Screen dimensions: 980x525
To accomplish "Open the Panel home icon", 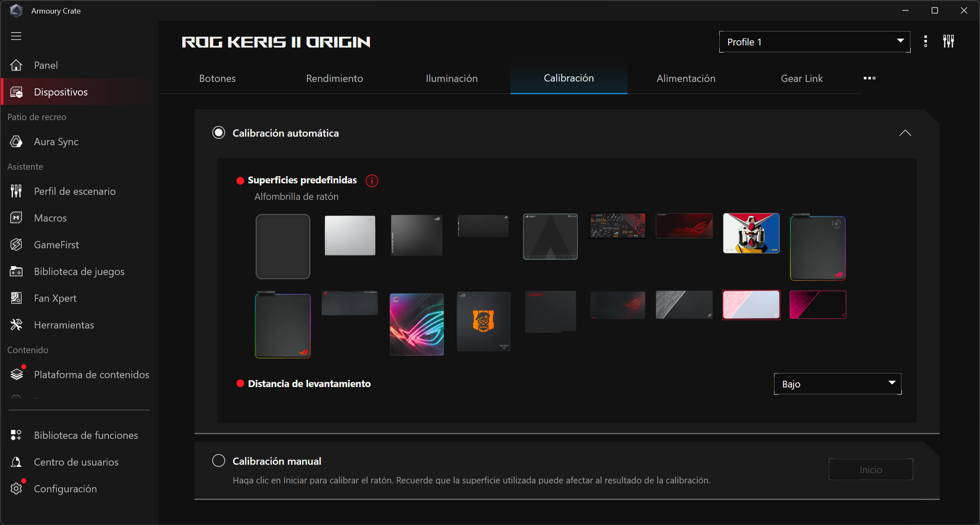I will 16,65.
